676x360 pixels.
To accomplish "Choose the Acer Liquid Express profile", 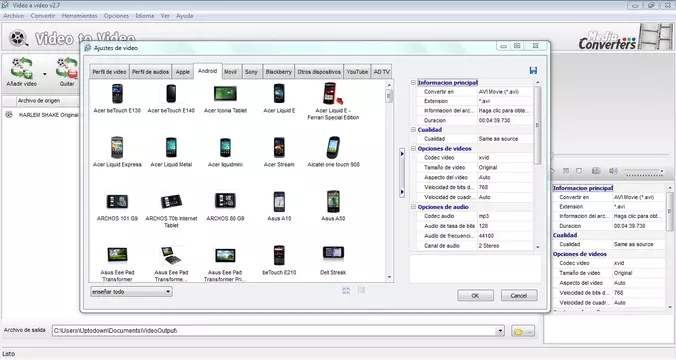I will coord(117,152).
